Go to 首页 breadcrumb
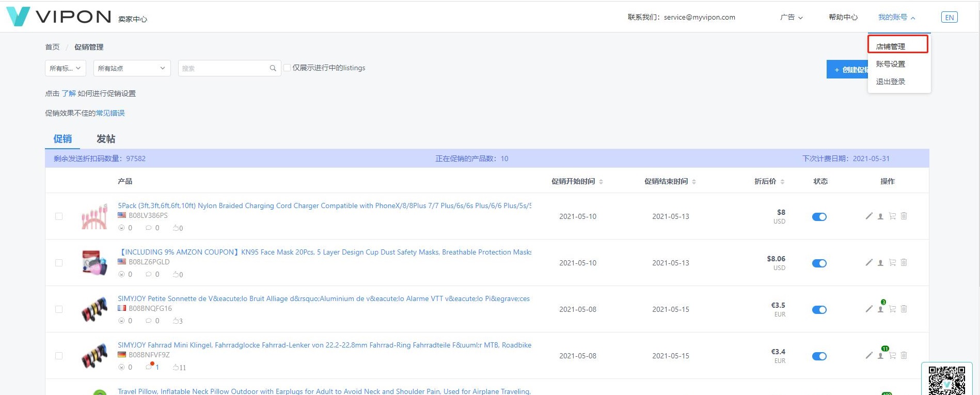This screenshot has height=395, width=980. click(x=52, y=47)
